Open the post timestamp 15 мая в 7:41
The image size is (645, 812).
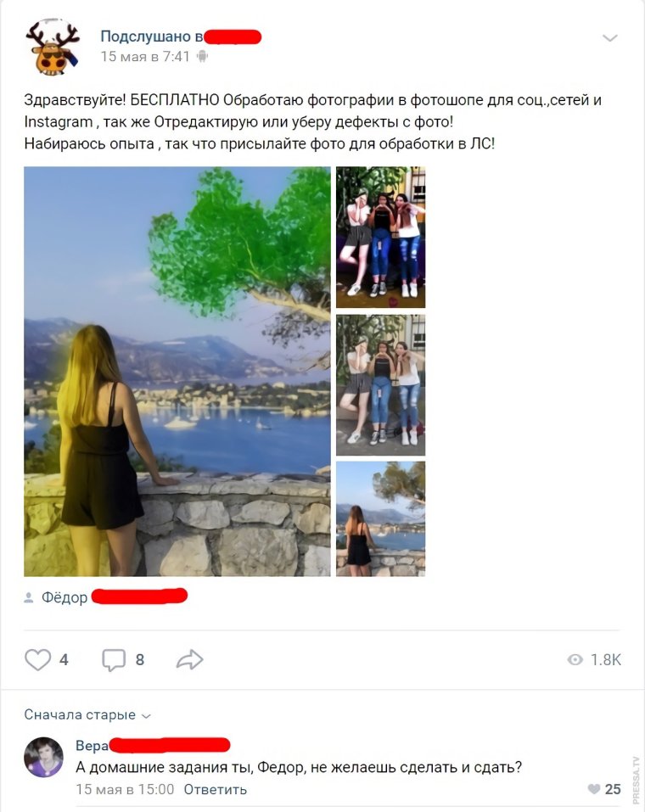[145, 57]
